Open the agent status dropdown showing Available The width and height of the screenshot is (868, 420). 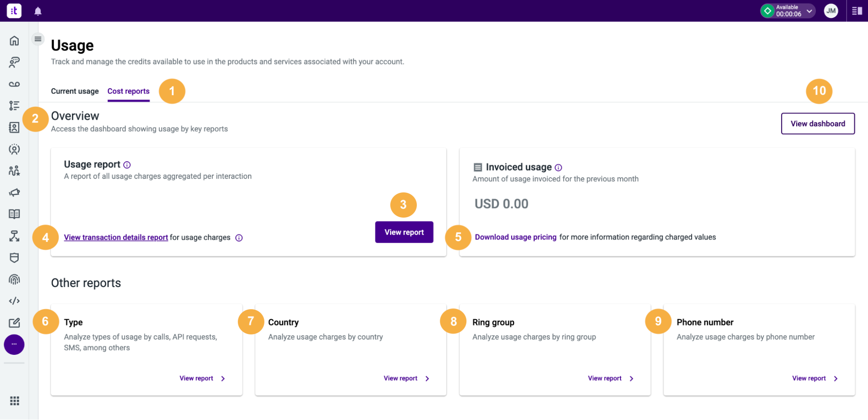[809, 10]
